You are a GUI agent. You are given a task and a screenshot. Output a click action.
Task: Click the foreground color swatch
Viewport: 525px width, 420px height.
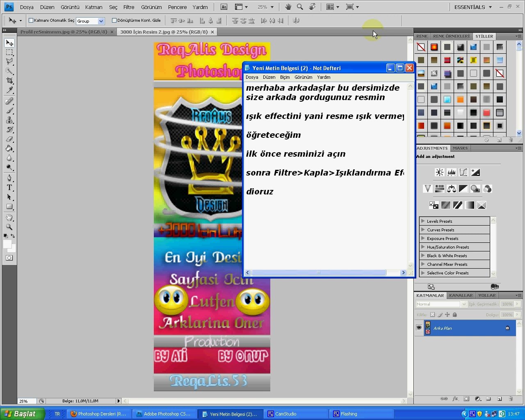(x=7, y=244)
